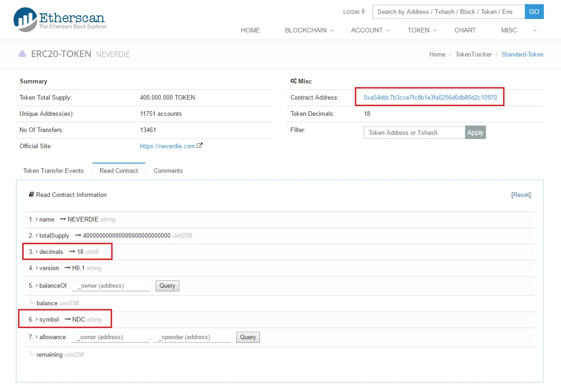Image resolution: width=561 pixels, height=392 pixels.
Task: Focus allowance _owner address field
Action: click(x=110, y=337)
